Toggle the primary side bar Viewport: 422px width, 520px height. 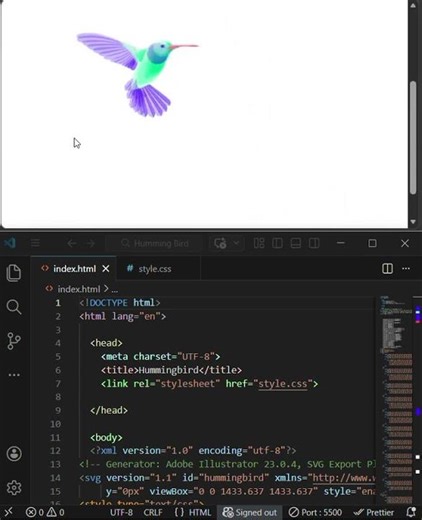click(x=277, y=243)
